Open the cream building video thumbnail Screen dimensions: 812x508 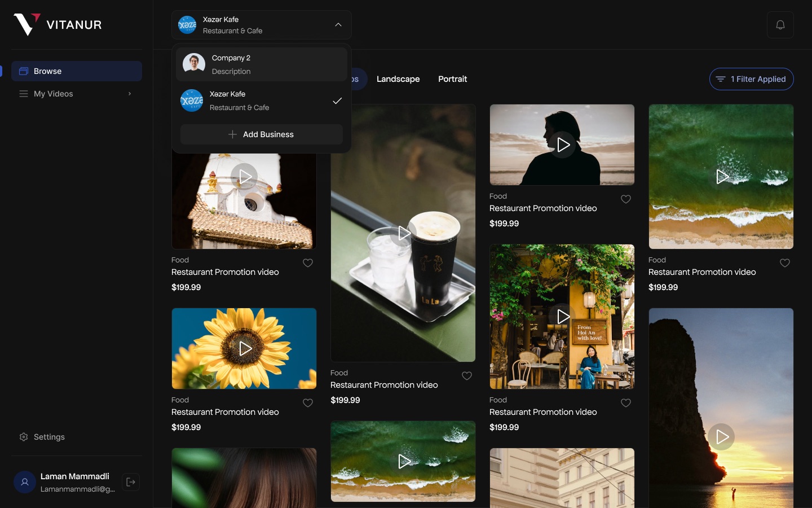coord(562,478)
